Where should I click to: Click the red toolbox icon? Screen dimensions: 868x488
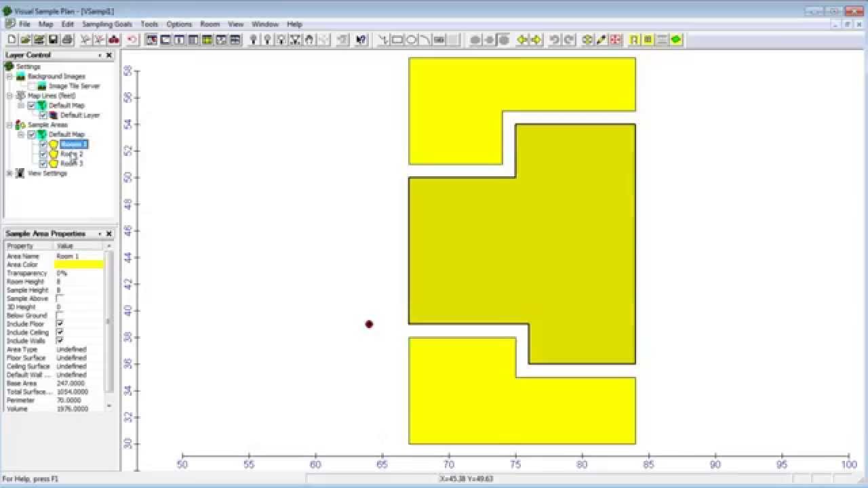point(113,40)
